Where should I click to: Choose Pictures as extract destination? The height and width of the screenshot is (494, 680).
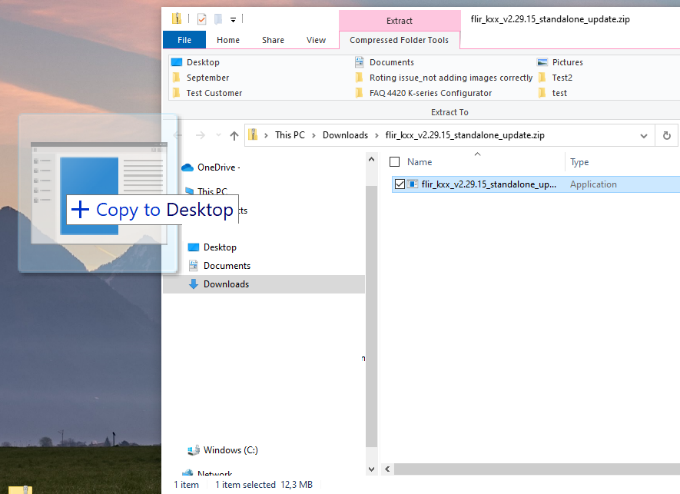[x=566, y=62]
